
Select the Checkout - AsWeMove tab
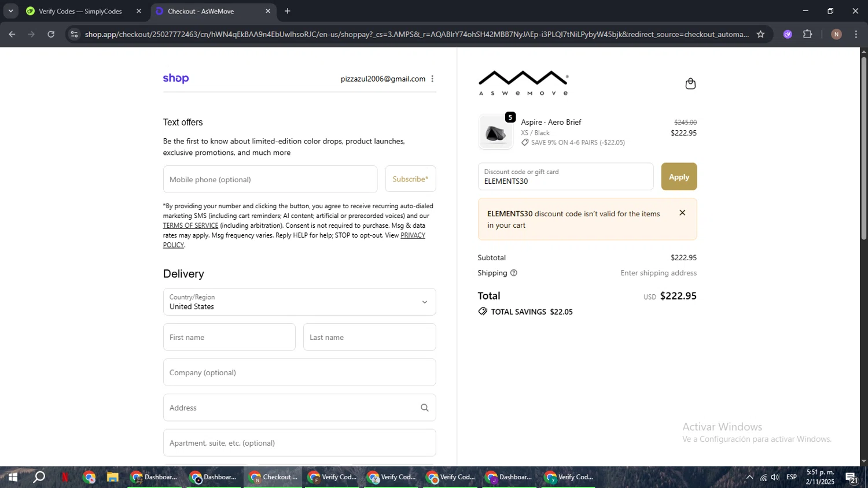point(201,11)
